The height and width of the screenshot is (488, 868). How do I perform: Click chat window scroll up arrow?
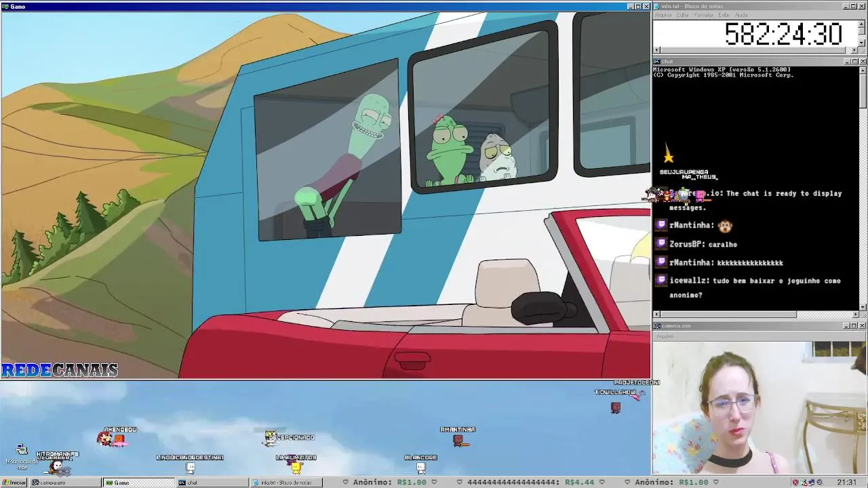point(863,70)
